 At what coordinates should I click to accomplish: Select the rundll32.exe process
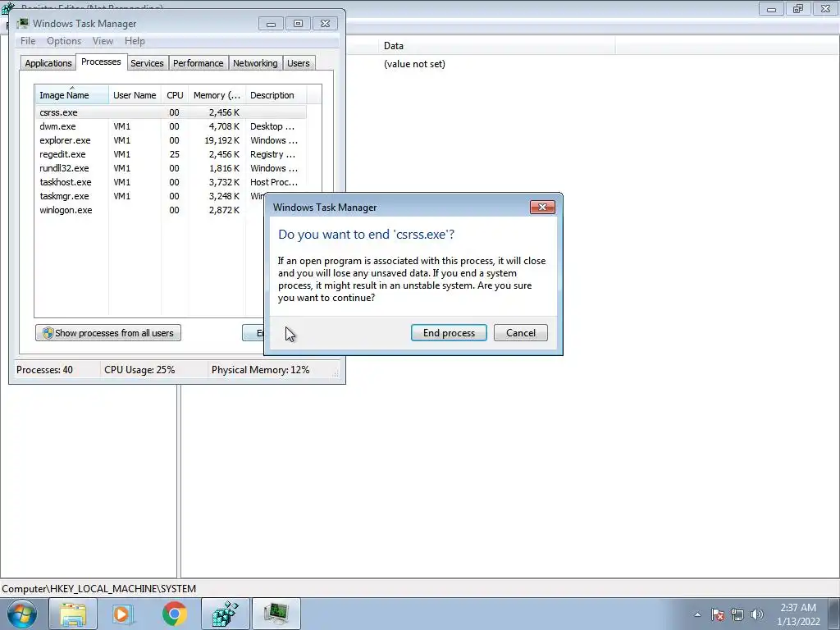coord(171,168)
